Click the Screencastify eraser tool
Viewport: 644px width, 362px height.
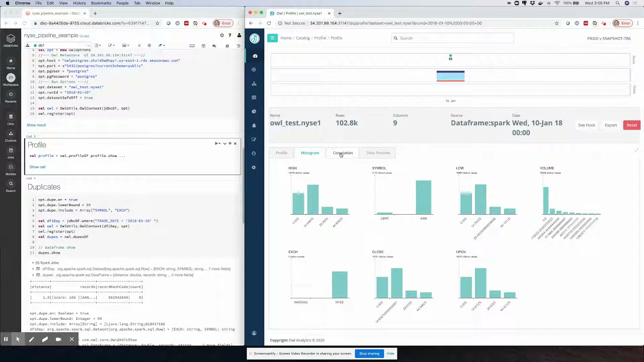[45, 339]
